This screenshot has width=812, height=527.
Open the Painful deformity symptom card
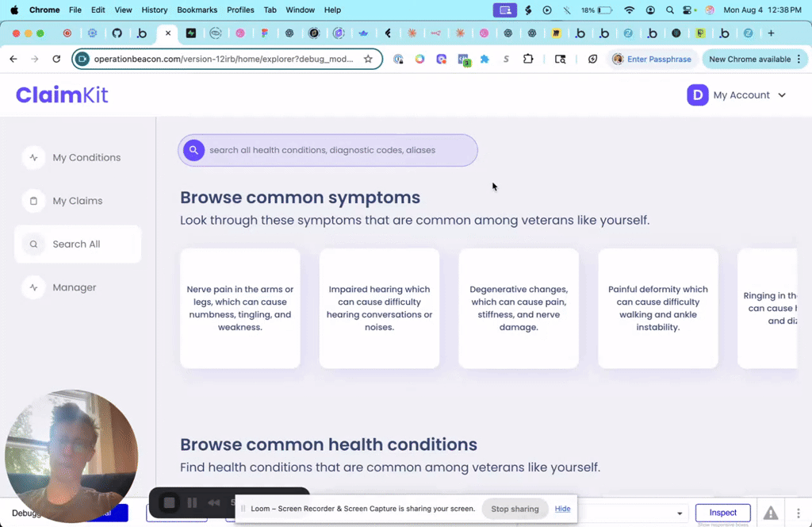(658, 308)
